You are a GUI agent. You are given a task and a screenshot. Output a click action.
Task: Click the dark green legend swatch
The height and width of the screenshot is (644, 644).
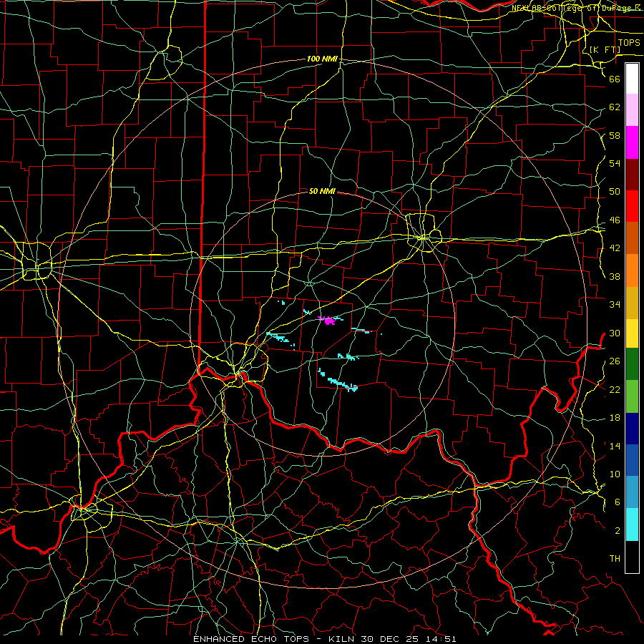click(x=632, y=364)
